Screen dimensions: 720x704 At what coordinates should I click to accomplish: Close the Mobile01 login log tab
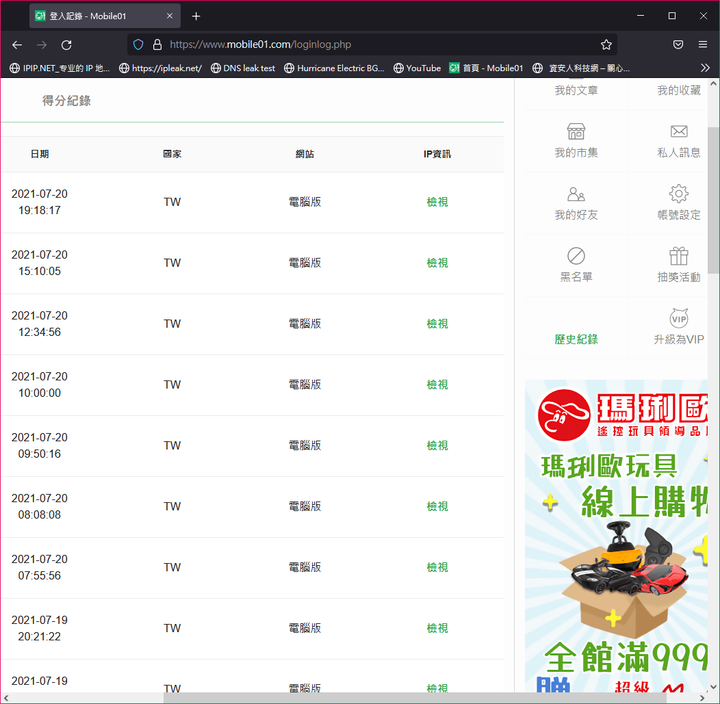pos(169,16)
